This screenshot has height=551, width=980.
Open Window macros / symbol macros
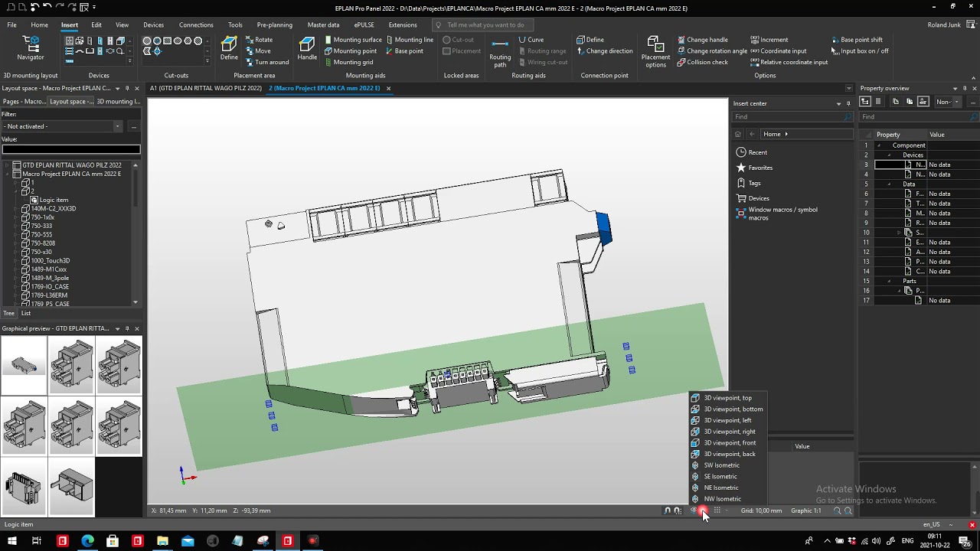pos(777,214)
